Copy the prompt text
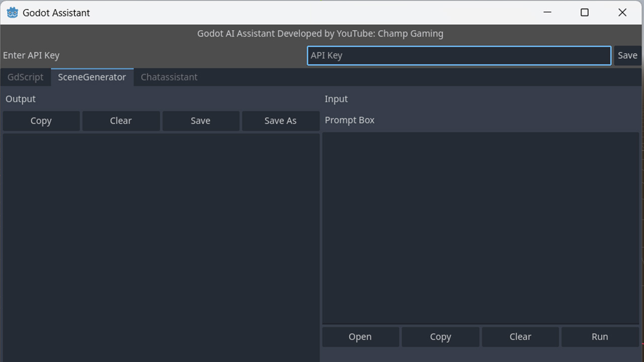Image resolution: width=644 pixels, height=362 pixels. [x=440, y=336]
